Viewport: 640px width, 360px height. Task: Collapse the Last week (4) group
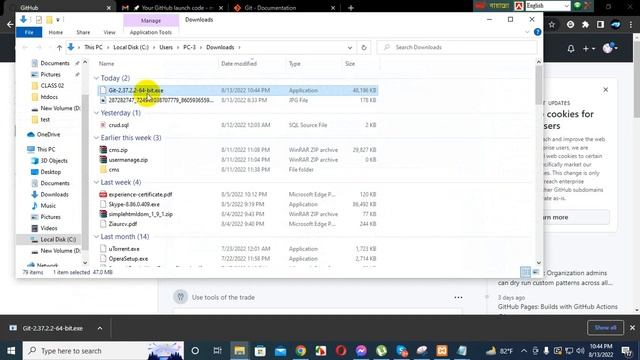pyautogui.click(x=96, y=182)
